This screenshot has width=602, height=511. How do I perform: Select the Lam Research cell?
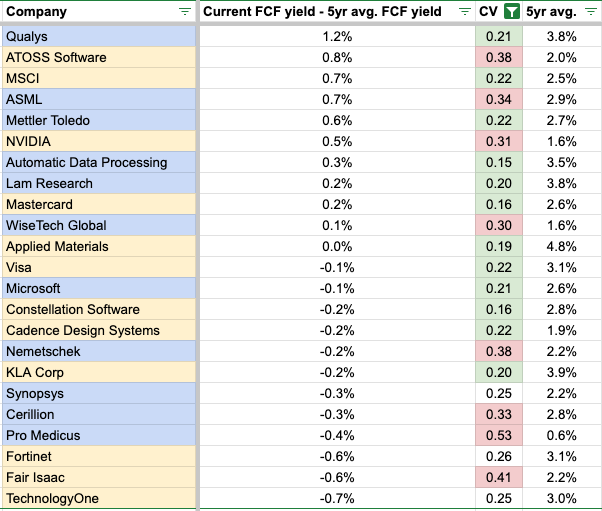tap(99, 184)
